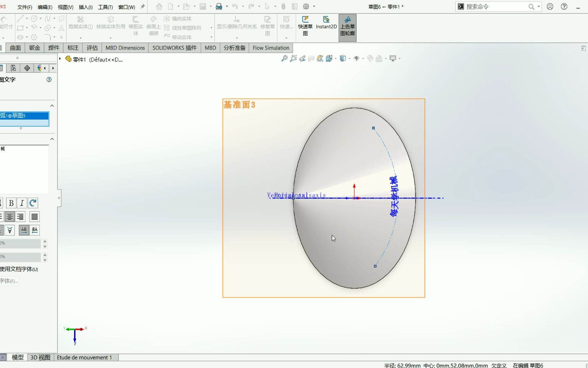Toggle bold text formatting
This screenshot has width=588, height=368.
[x=11, y=203]
